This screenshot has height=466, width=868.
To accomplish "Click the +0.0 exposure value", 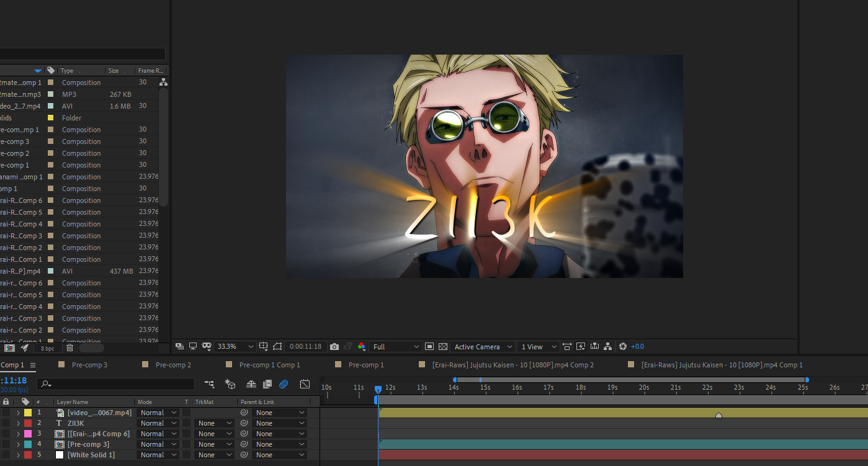I will [x=637, y=347].
